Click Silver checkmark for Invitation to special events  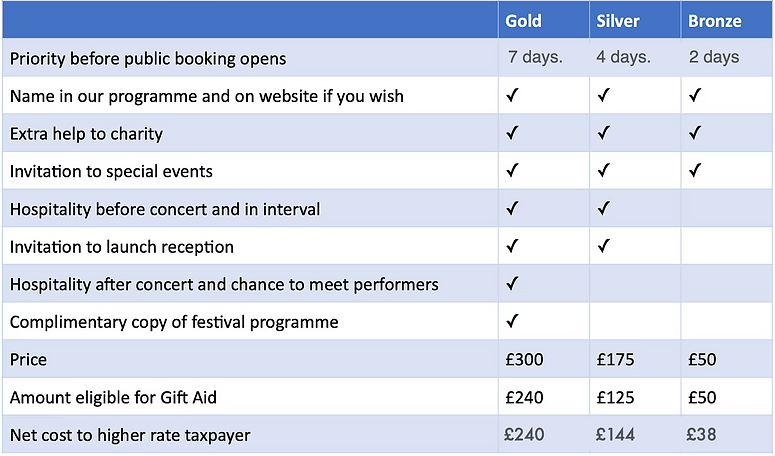(x=602, y=171)
